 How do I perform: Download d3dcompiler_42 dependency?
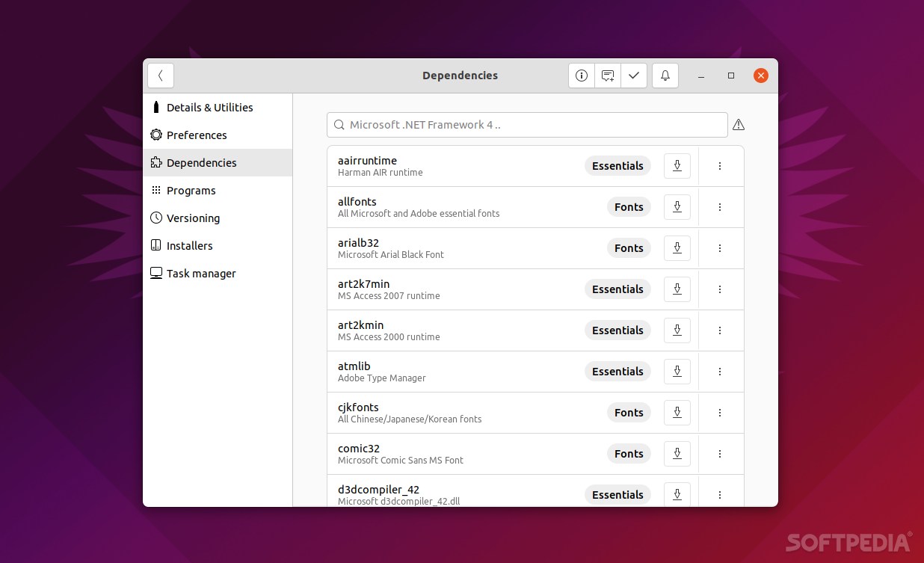677,494
